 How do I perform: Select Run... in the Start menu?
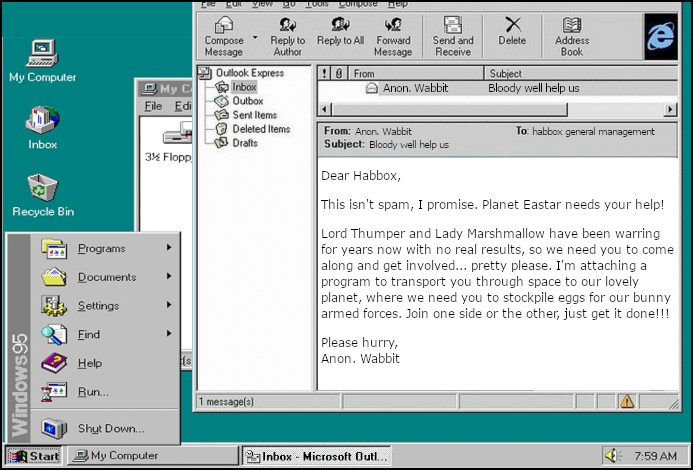tap(93, 392)
